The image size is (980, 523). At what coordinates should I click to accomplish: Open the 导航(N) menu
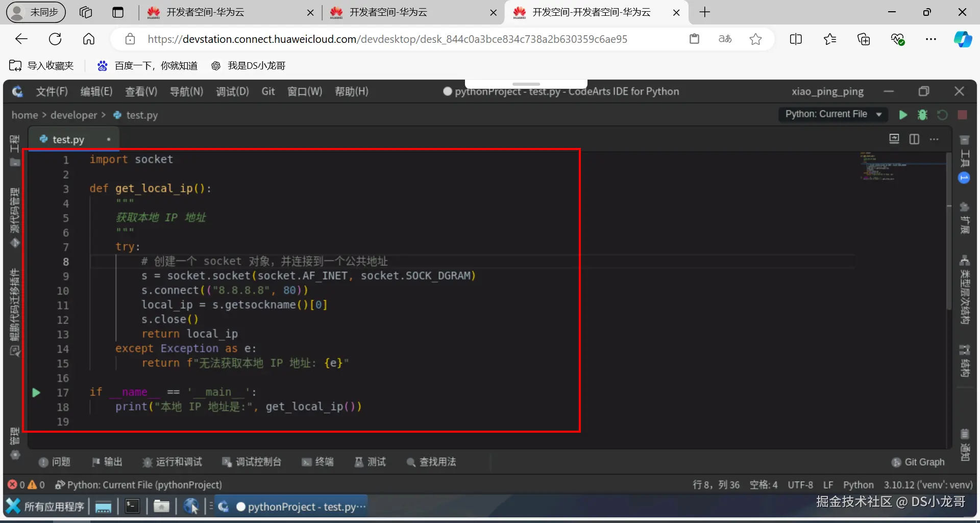[186, 91]
